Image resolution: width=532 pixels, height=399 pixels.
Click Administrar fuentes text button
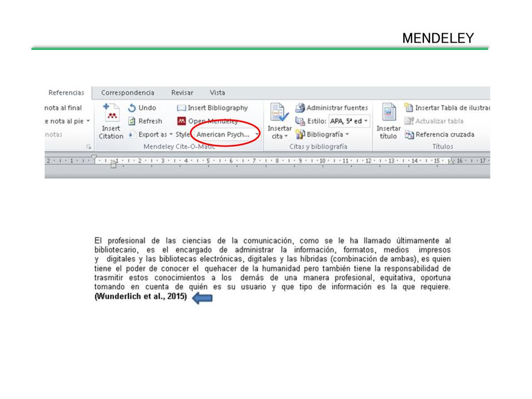click(337, 108)
